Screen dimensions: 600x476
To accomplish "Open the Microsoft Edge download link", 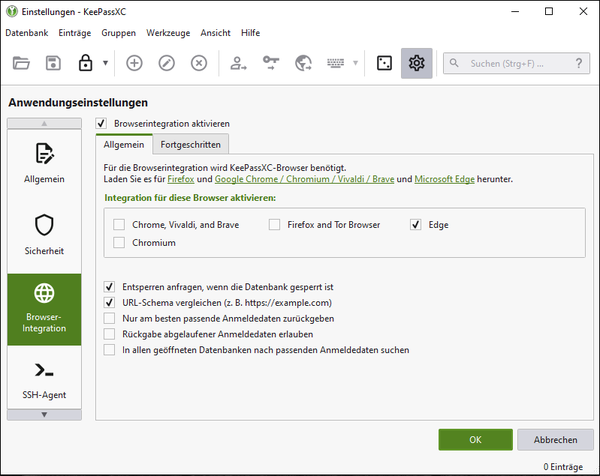I will click(444, 179).
